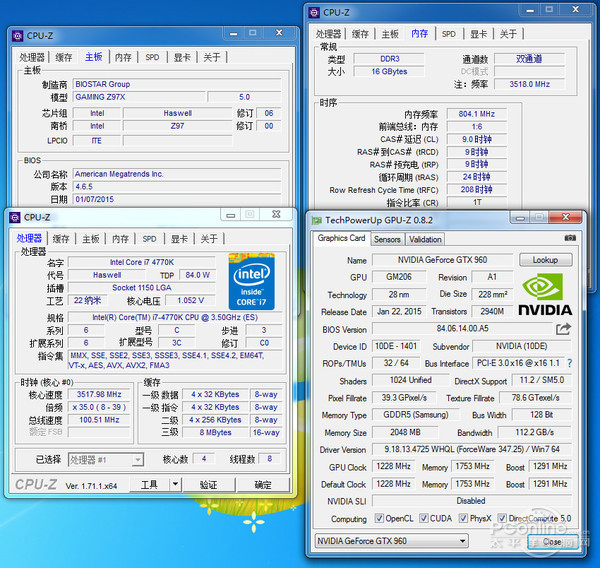Viewport: 600px width, 568px height.
Task: Click the GPU-Z title bar app icon
Action: point(316,220)
